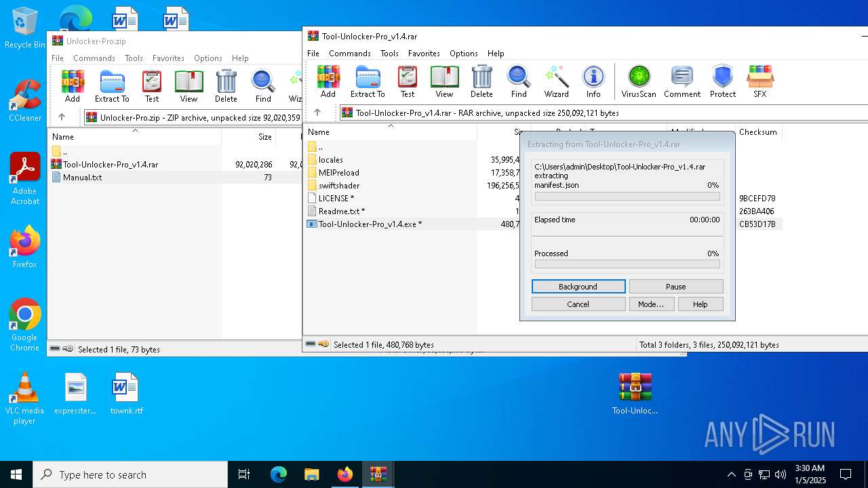Go up one level in Unlocker-Pro.zip window
868x488 pixels.
pyautogui.click(x=62, y=117)
